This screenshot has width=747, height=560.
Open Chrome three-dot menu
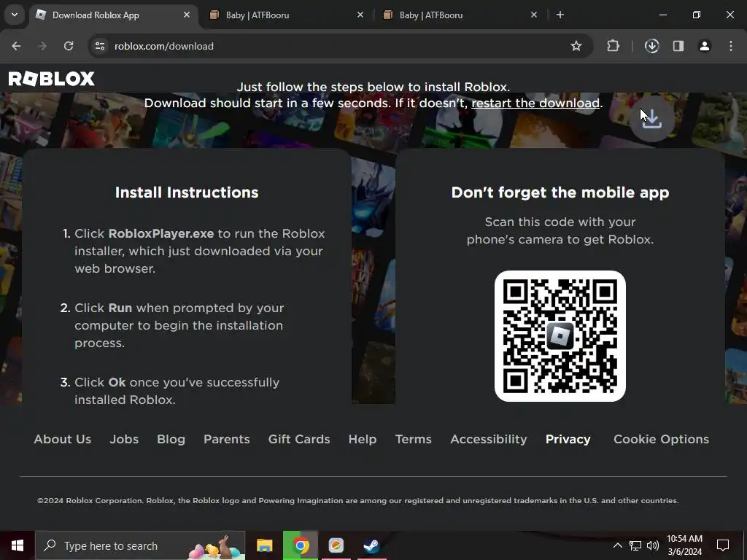coord(731,46)
